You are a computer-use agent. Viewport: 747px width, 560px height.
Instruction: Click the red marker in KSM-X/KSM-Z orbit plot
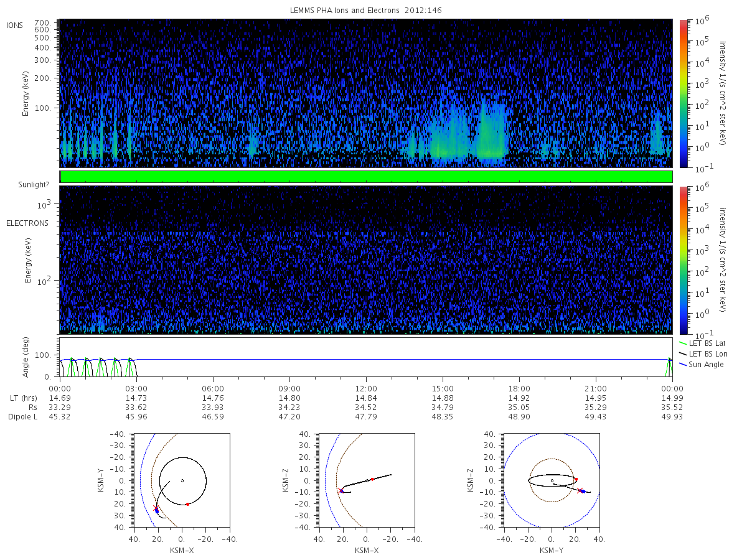click(x=372, y=479)
